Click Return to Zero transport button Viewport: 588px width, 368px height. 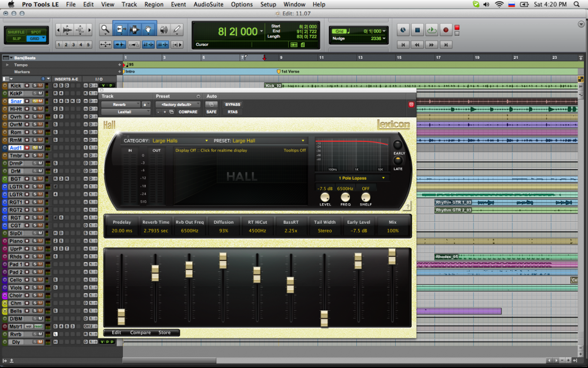pyautogui.click(x=403, y=45)
